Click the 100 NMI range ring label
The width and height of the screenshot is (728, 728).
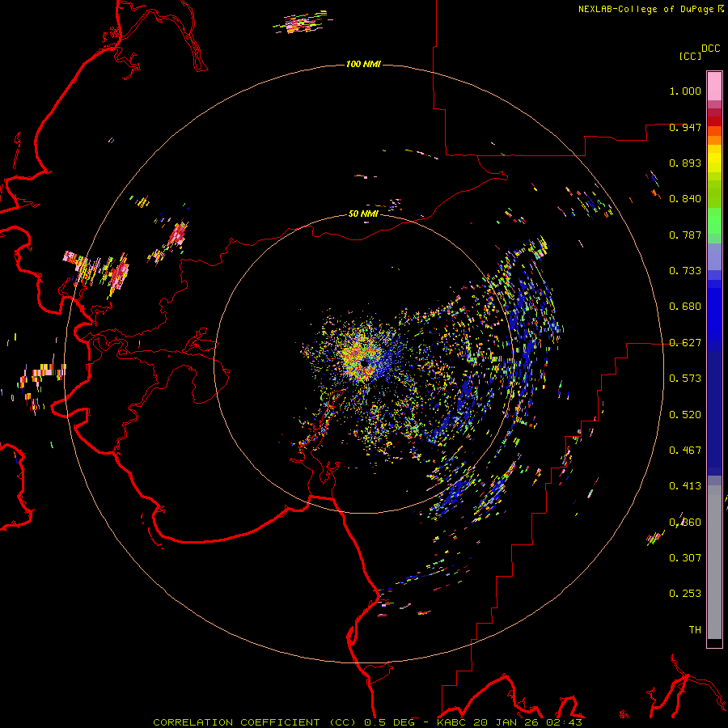[x=363, y=64]
